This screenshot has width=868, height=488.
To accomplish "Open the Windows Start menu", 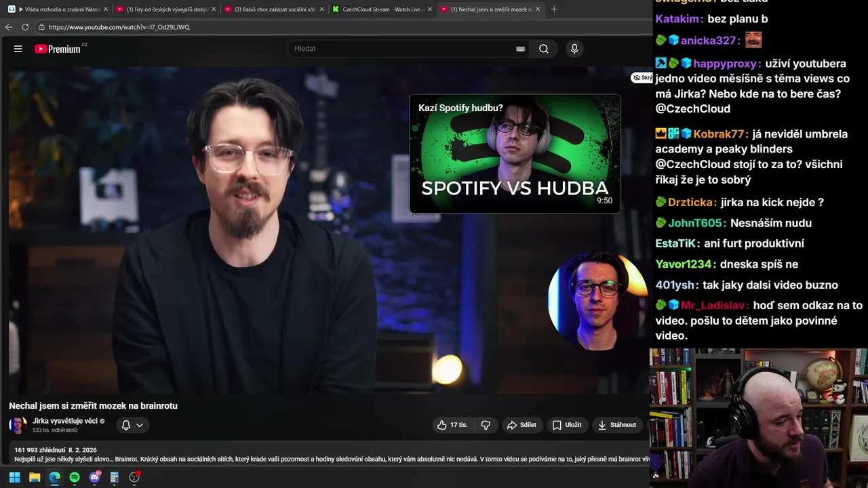I will click(14, 477).
